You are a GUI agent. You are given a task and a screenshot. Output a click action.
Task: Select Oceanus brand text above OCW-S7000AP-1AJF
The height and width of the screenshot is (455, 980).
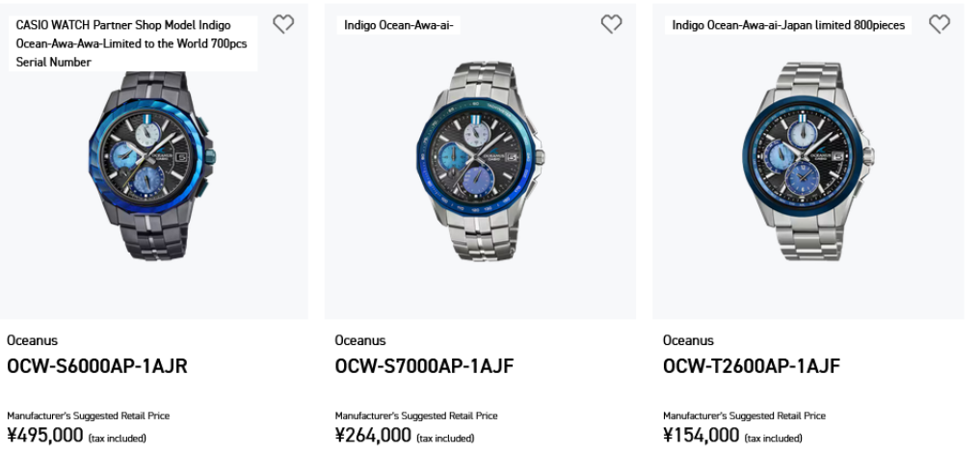click(360, 340)
